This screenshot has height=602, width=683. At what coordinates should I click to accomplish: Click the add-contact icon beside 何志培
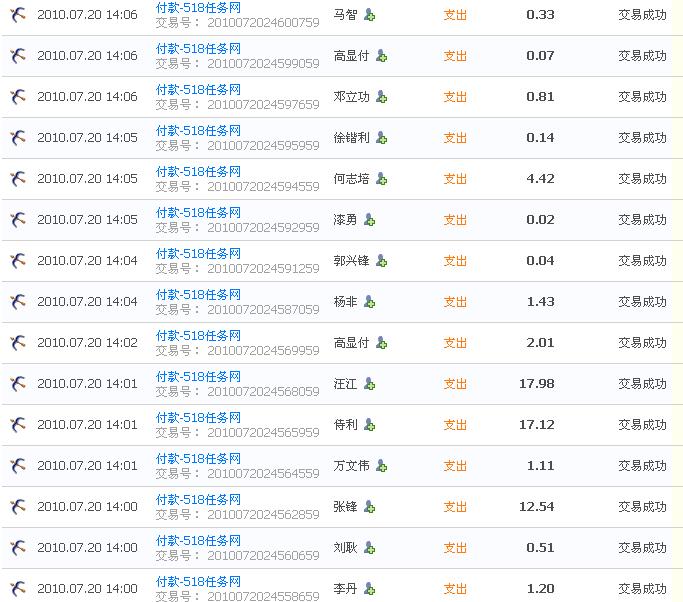click(x=381, y=179)
